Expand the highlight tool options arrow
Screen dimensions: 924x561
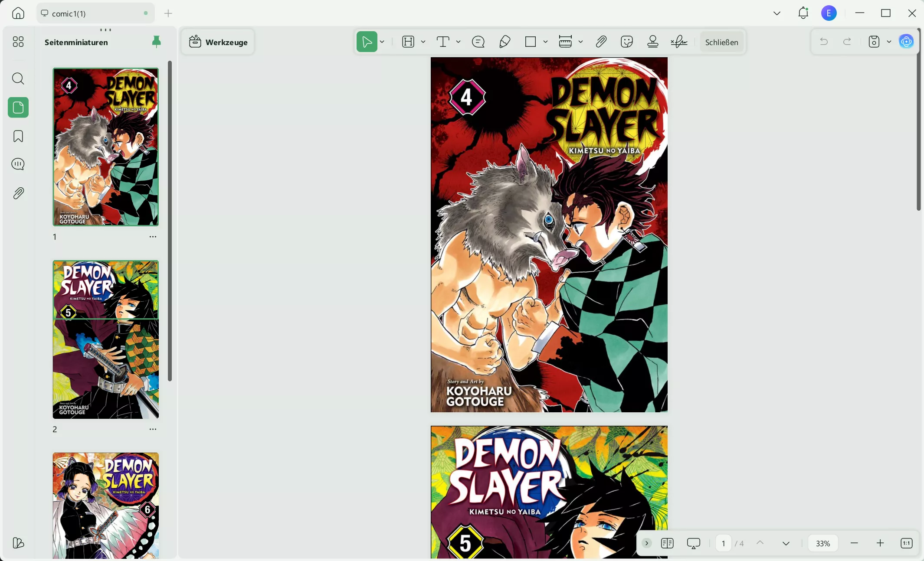[x=423, y=42]
